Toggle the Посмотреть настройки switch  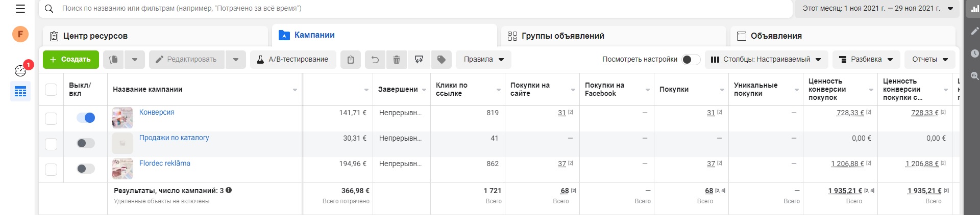pos(691,60)
